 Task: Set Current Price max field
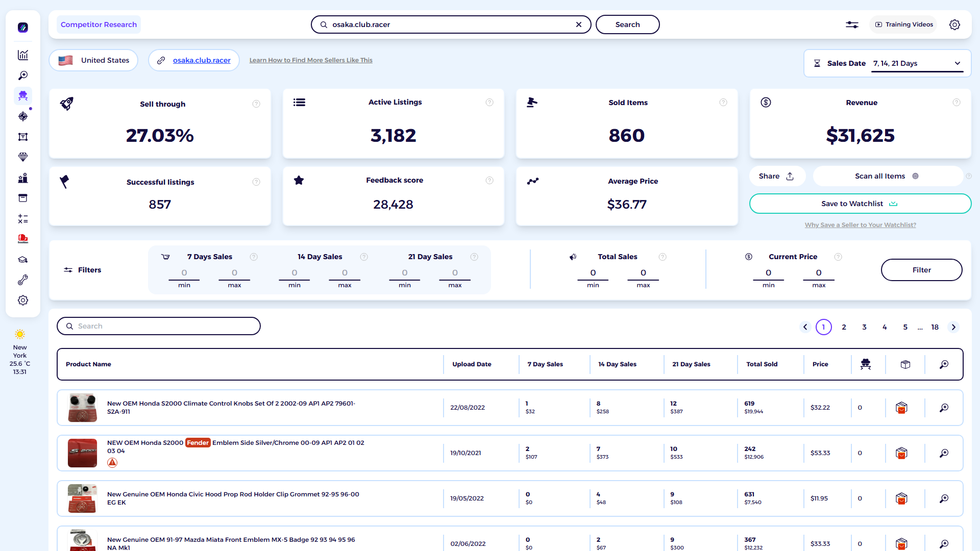(x=819, y=273)
